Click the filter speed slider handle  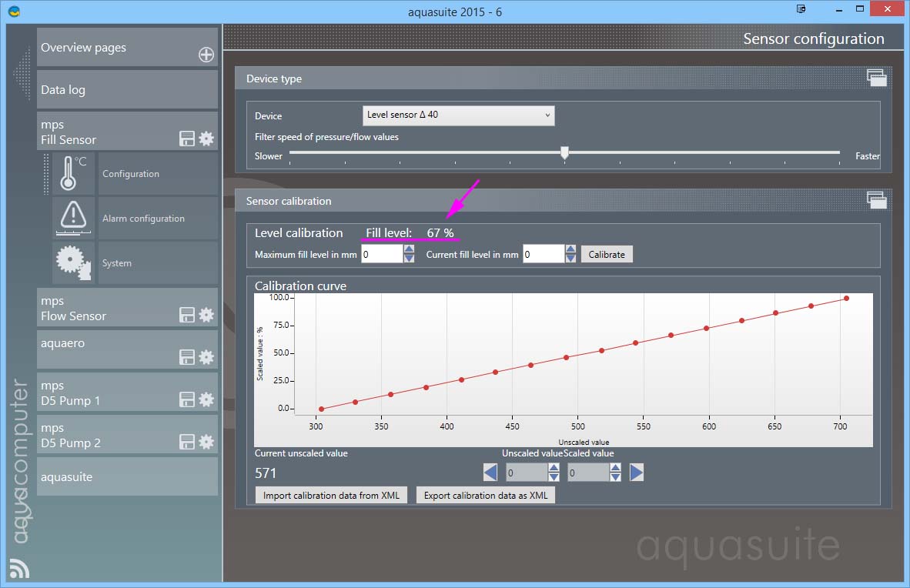[x=564, y=153]
